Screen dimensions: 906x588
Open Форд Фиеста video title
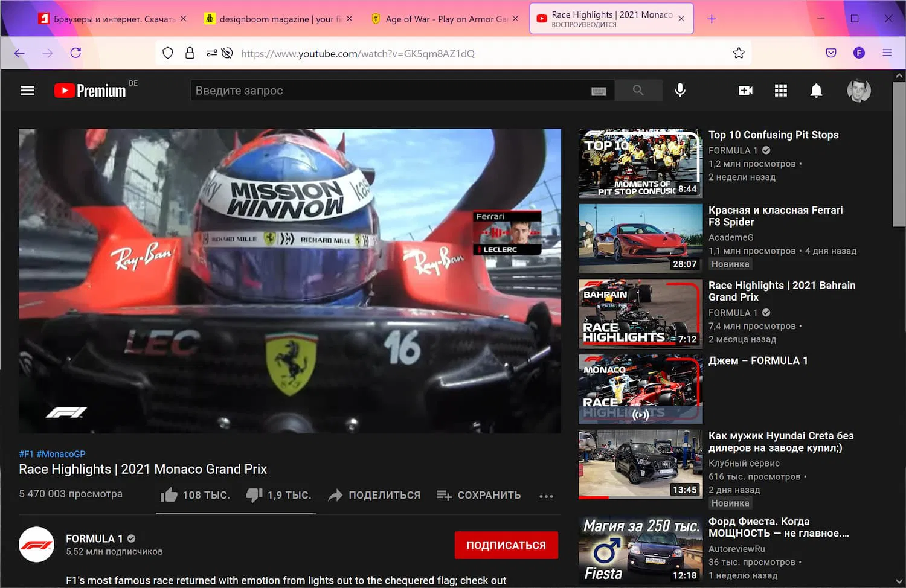point(779,528)
